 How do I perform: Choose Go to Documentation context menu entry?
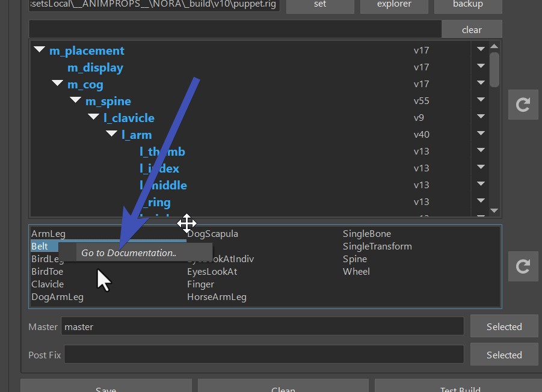point(129,253)
